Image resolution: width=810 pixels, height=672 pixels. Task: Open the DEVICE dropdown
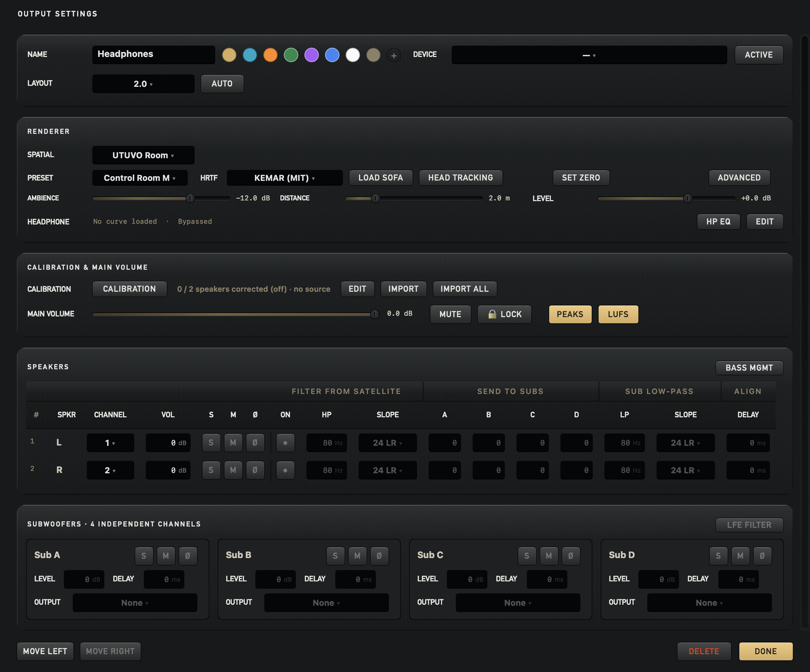coord(589,55)
